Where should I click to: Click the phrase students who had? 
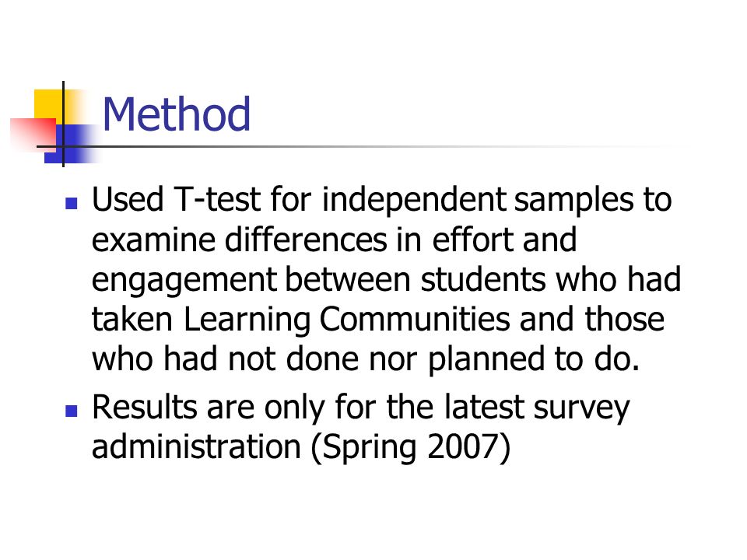click(551, 279)
